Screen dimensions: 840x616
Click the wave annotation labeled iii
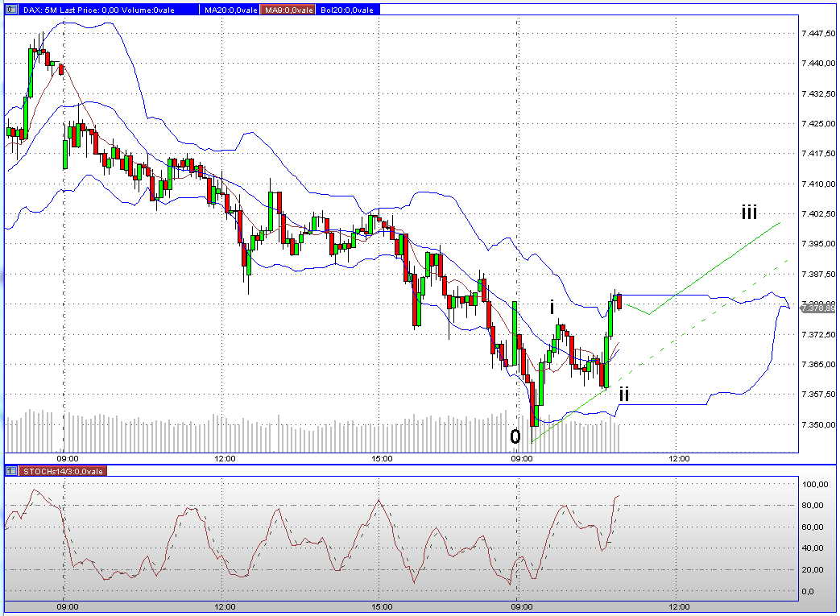[747, 213]
